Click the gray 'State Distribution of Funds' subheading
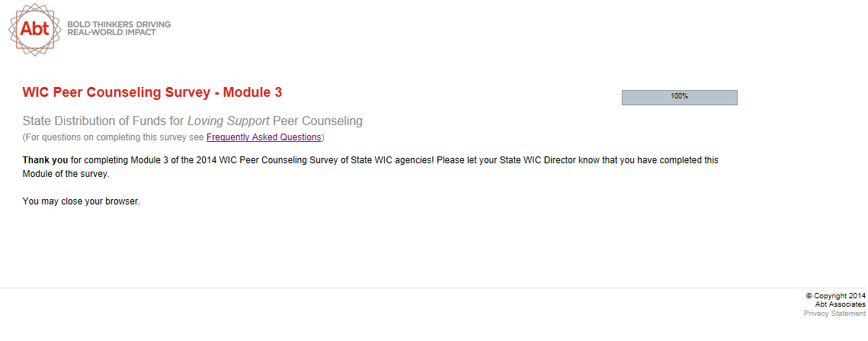 point(104,121)
